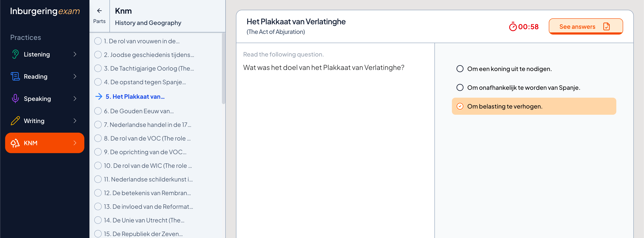This screenshot has width=644, height=238.
Task: Open the Reading practice menu
Action: pyautogui.click(x=45, y=76)
